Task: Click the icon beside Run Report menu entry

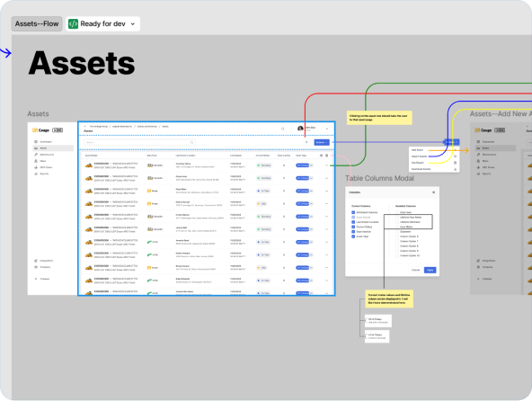Action: point(455,163)
